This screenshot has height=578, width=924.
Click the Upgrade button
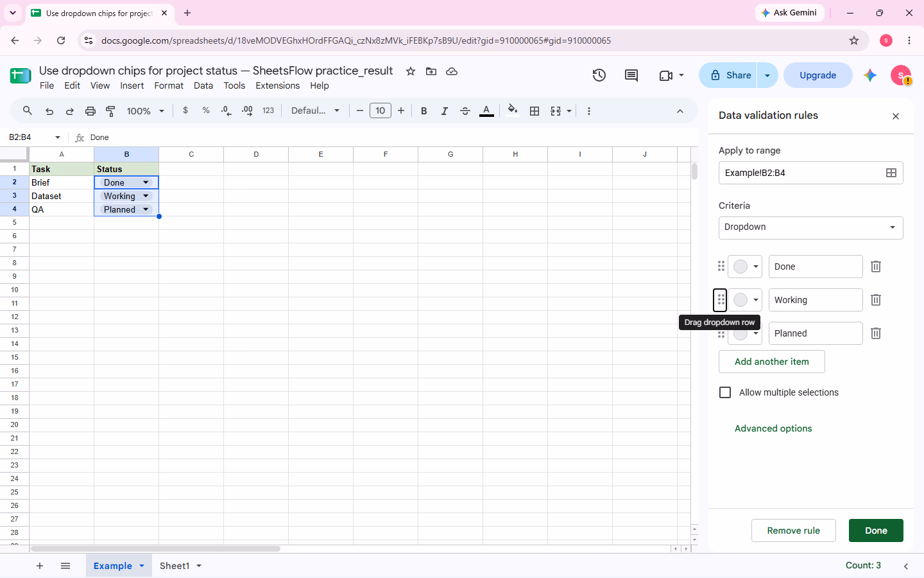[x=818, y=75]
